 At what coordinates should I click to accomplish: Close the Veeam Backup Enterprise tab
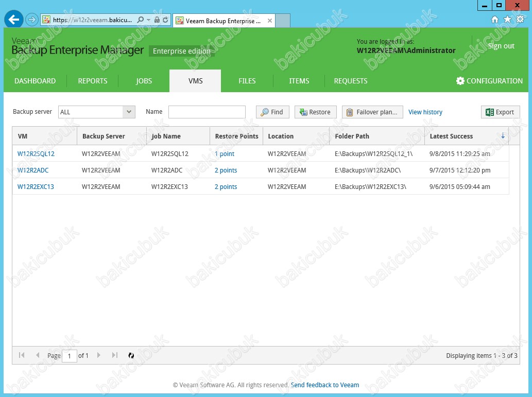[x=270, y=21]
